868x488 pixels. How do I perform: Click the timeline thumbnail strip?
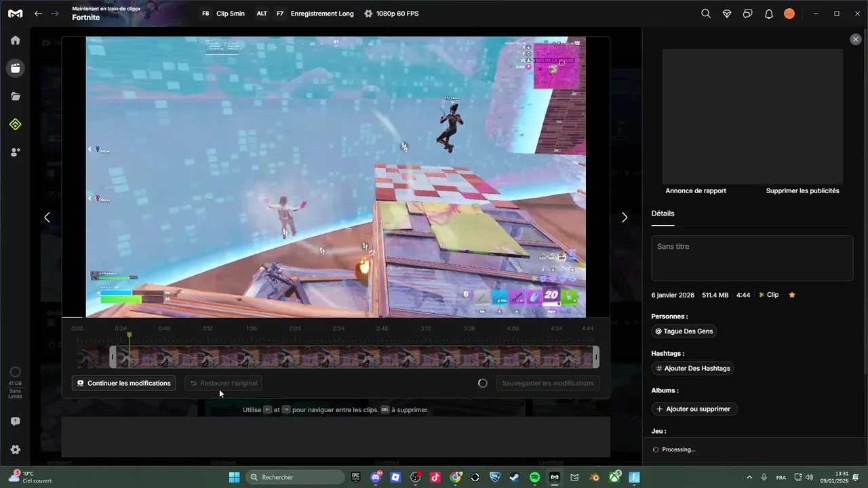pos(354,357)
